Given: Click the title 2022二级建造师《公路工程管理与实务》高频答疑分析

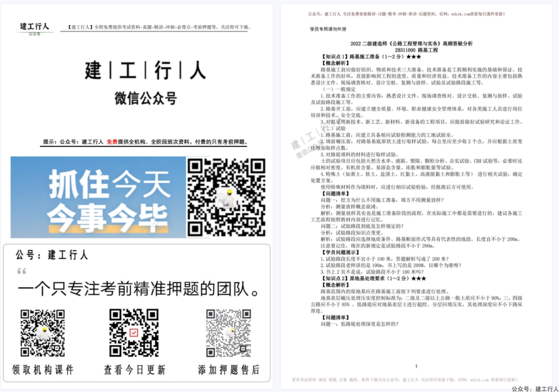Looking at the screenshot, I should 411,44.
